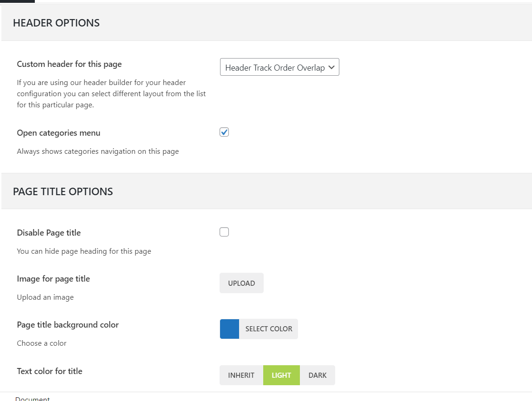
Task: Click the Custom header for this page label
Action: [x=69, y=64]
